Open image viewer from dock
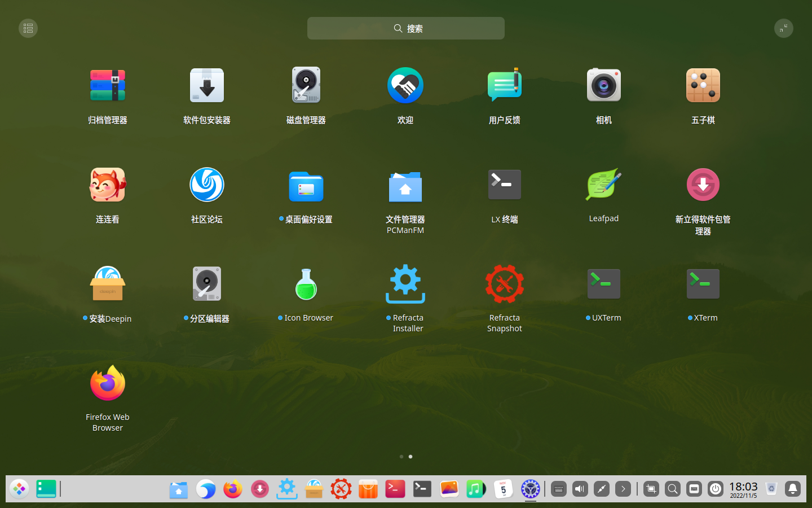Image resolution: width=812 pixels, height=508 pixels. tap(449, 489)
